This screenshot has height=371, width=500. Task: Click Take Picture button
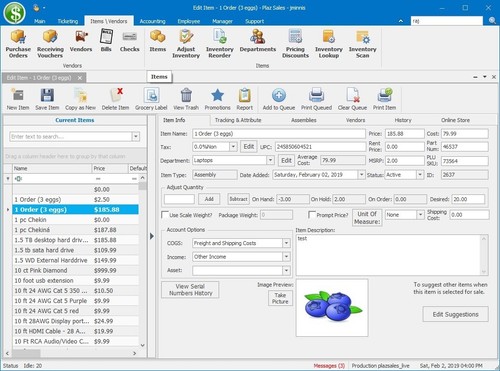pos(280,298)
